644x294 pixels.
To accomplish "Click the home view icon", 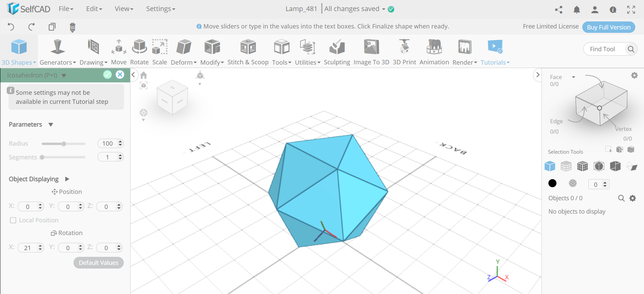I will point(144,75).
